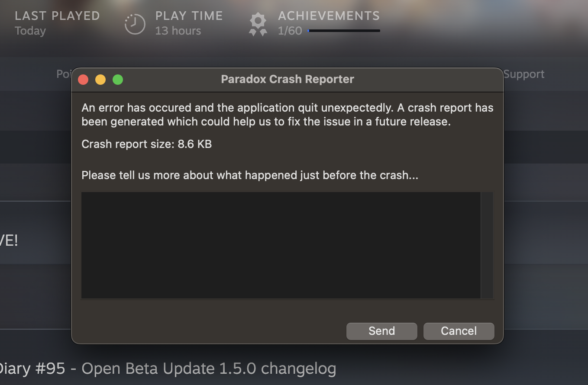Click the Paradox Crash Reporter title bar

288,80
